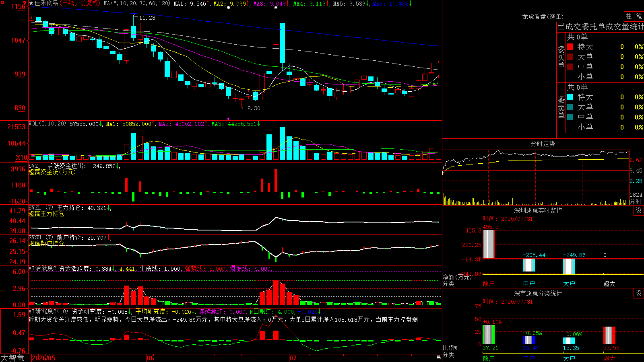This screenshot has width=644, height=362.
Task: Click the 2026/05 date label on the time axis
Action: point(43,358)
